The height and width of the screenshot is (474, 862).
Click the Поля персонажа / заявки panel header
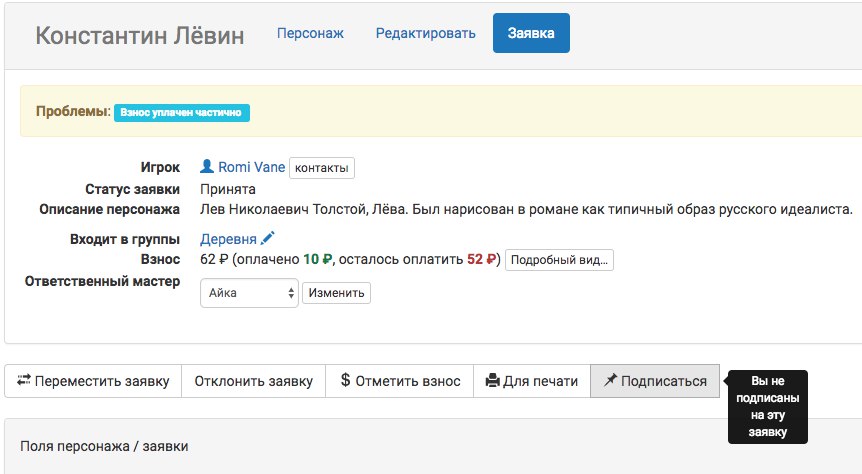click(104, 446)
